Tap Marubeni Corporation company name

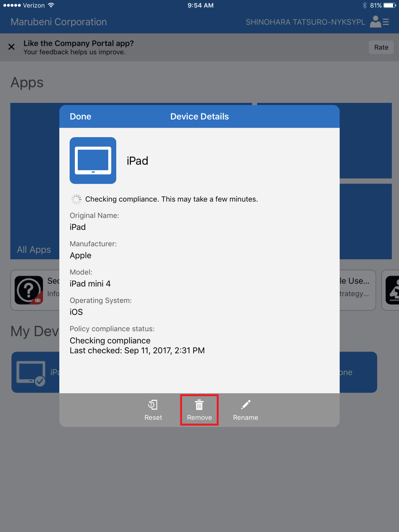coord(58,22)
